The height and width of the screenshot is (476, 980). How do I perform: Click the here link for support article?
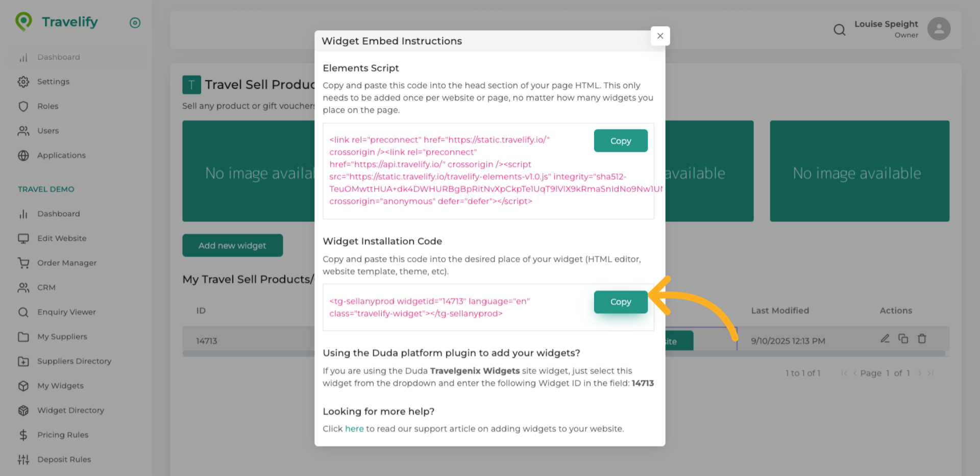[354, 429]
